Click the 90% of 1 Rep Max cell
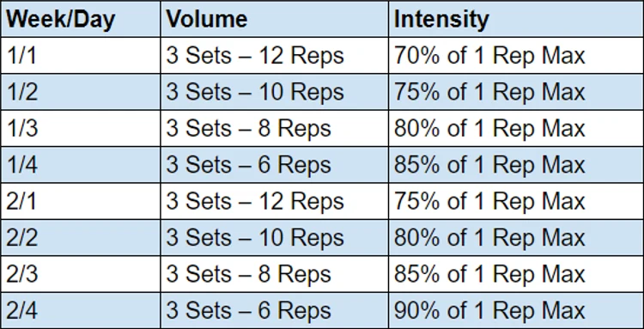Image resolution: width=644 pixels, height=329 pixels. [x=516, y=310]
